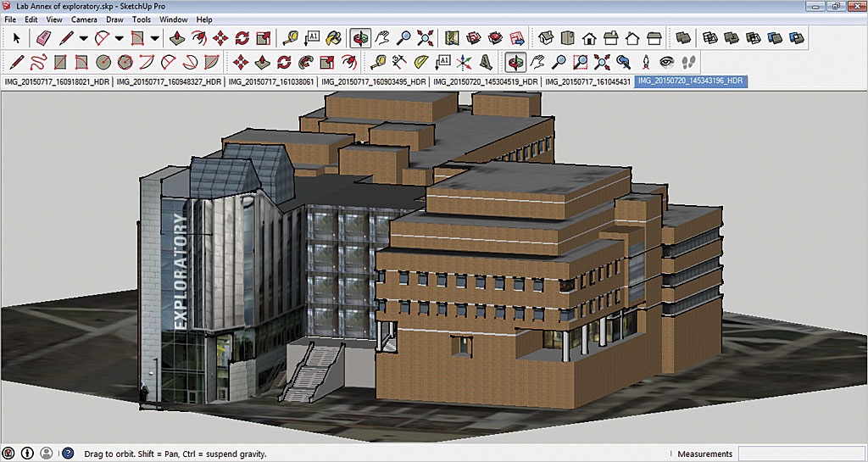Switch to Iso view house icon
Viewport: 868px width, 462px height.
pos(547,38)
